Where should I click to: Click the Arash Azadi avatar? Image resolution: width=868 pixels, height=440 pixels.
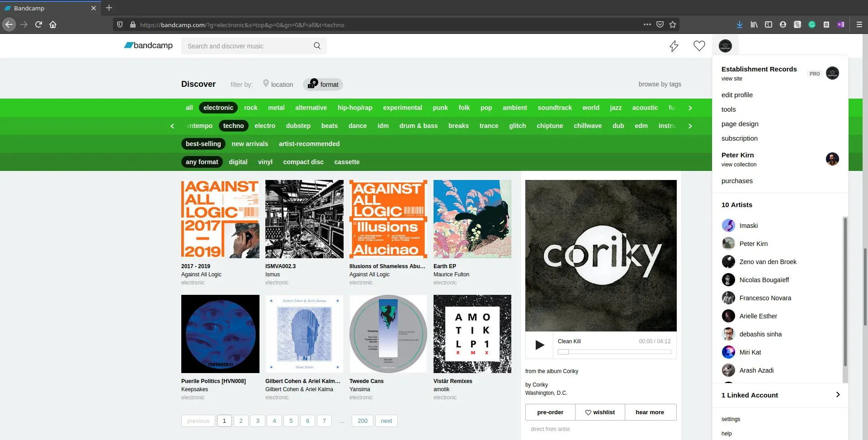pyautogui.click(x=728, y=370)
